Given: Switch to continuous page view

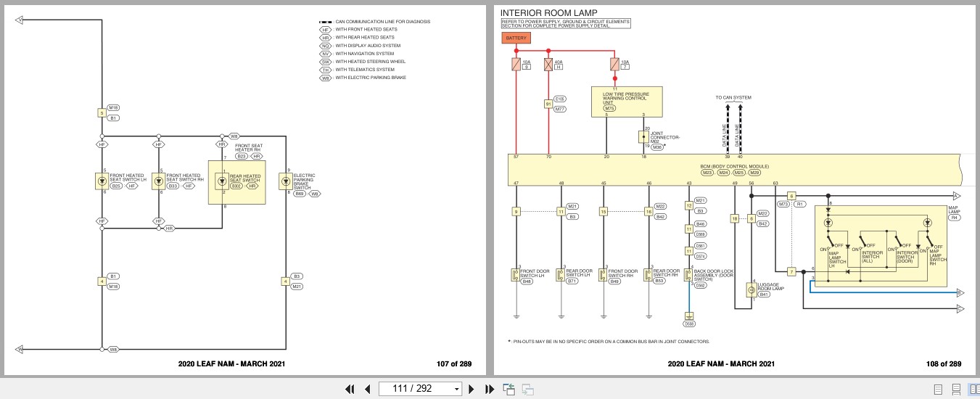Looking at the screenshot, I should tap(956, 390).
